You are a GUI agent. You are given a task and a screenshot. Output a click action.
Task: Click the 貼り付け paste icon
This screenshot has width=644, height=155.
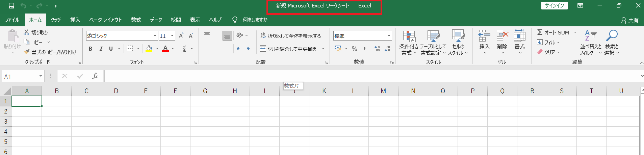[x=12, y=36]
